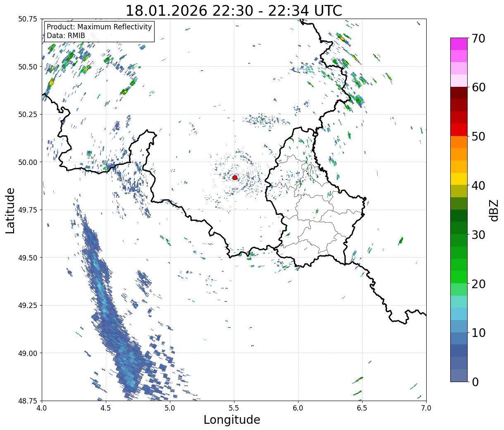The height and width of the screenshot is (430, 504).
Task: Click the 'dBZ' colorbar label
Action: pyautogui.click(x=494, y=210)
